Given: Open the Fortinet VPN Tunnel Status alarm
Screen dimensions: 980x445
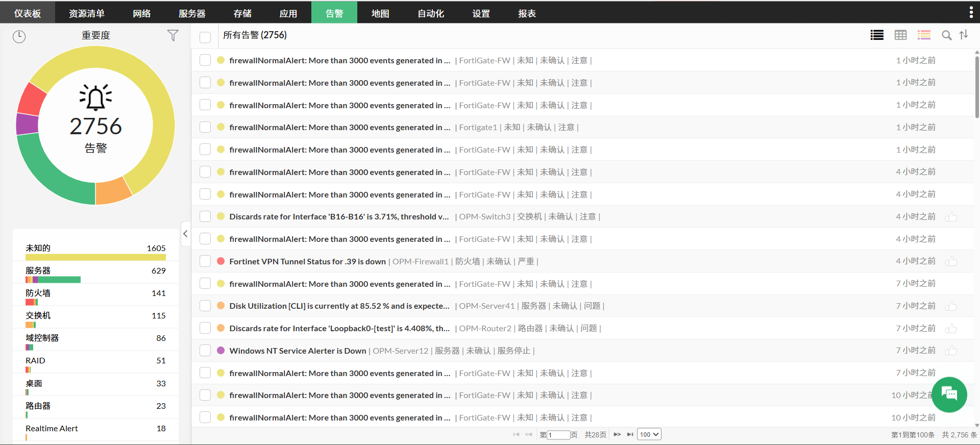Looking at the screenshot, I should tap(307, 261).
